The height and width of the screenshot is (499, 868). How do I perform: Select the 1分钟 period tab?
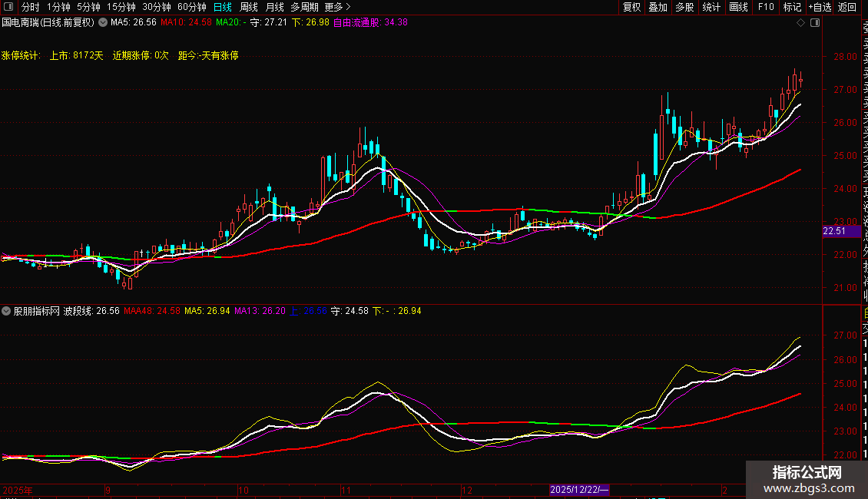pyautogui.click(x=58, y=7)
